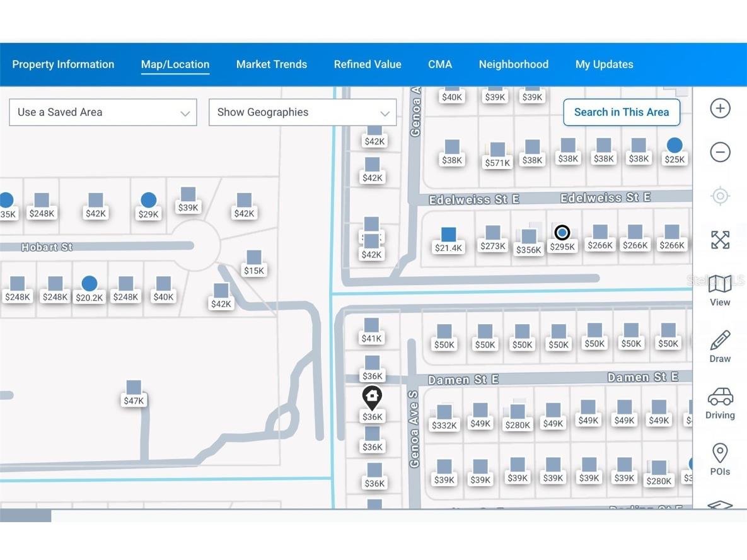Screen dimensions: 747x560
Task: Select the Draw pencil tool
Action: point(720,346)
